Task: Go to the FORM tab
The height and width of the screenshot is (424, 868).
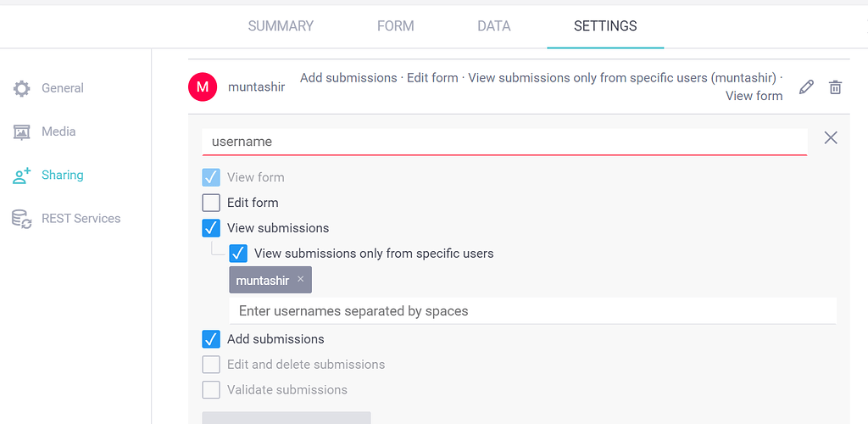Action: [x=395, y=26]
